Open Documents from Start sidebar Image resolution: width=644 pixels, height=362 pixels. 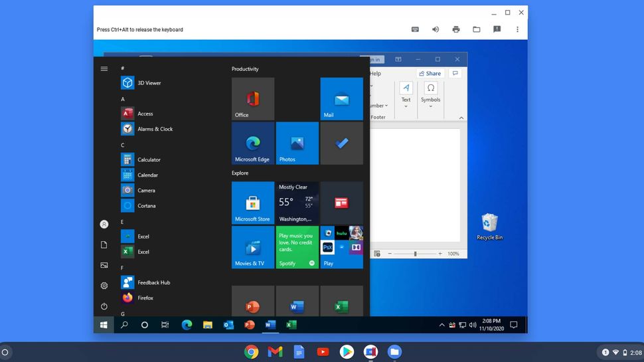pyautogui.click(x=104, y=245)
